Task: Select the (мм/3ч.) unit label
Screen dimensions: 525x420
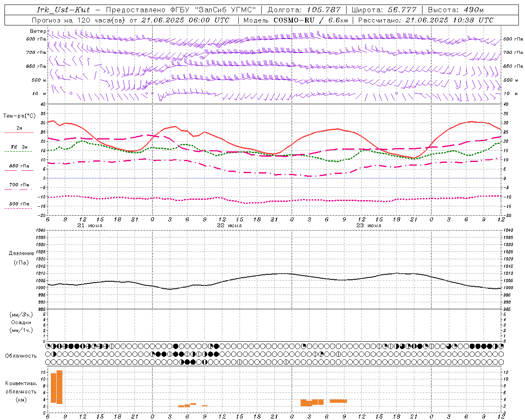Action: pos(21,315)
